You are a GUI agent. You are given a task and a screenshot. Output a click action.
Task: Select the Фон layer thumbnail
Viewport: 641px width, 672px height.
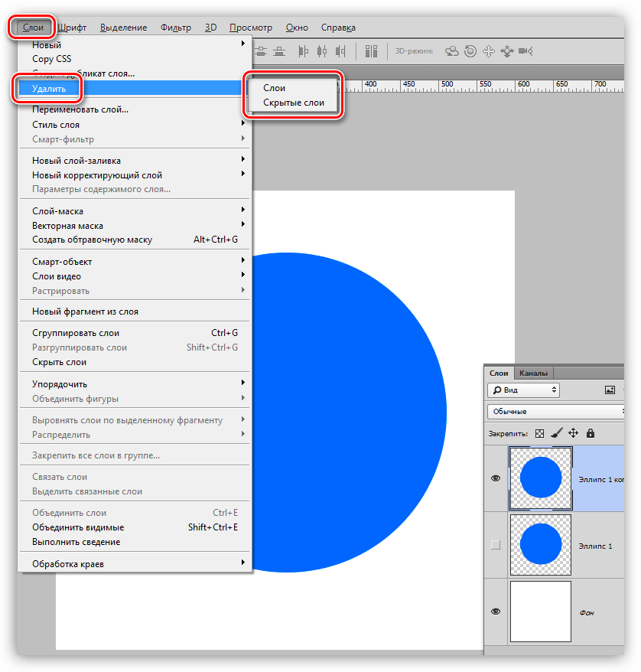pos(541,612)
